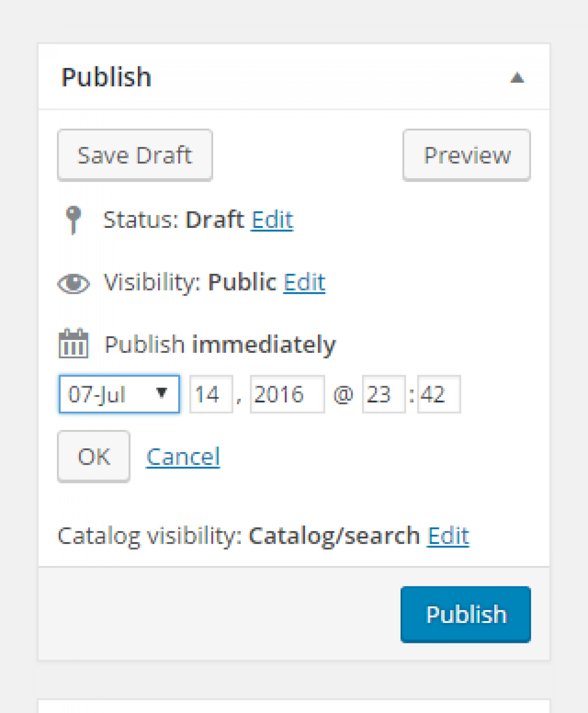Click the hour field showing 23
The width and height of the screenshot is (588, 713).
point(383,394)
